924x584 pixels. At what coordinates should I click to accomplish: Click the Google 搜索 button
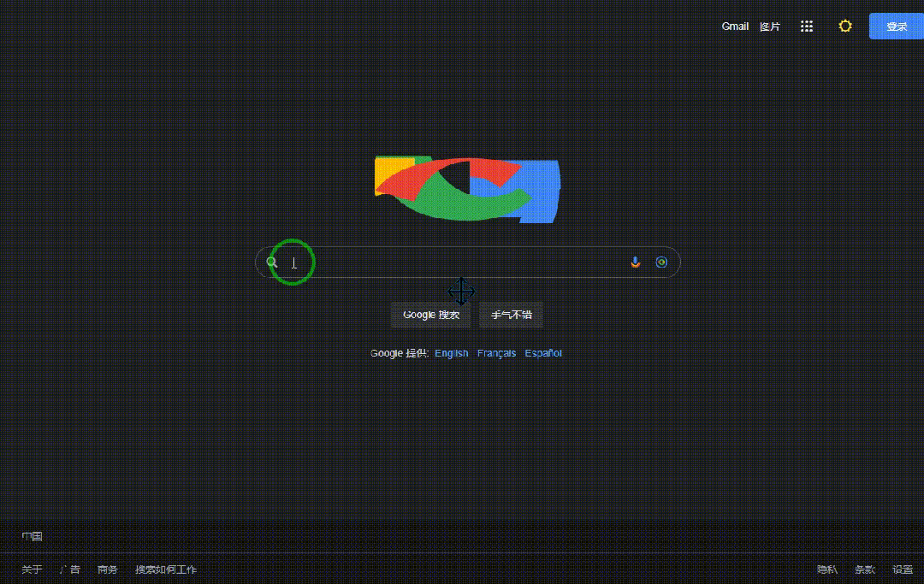pyautogui.click(x=430, y=315)
